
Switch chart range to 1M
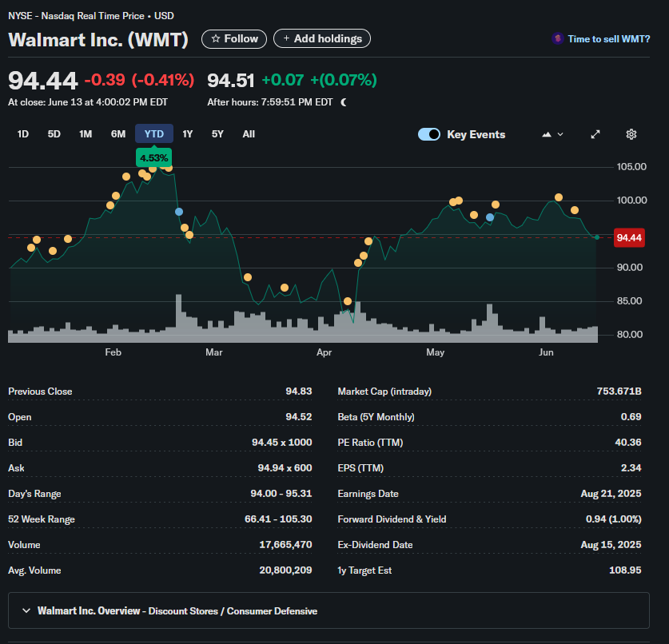[86, 134]
